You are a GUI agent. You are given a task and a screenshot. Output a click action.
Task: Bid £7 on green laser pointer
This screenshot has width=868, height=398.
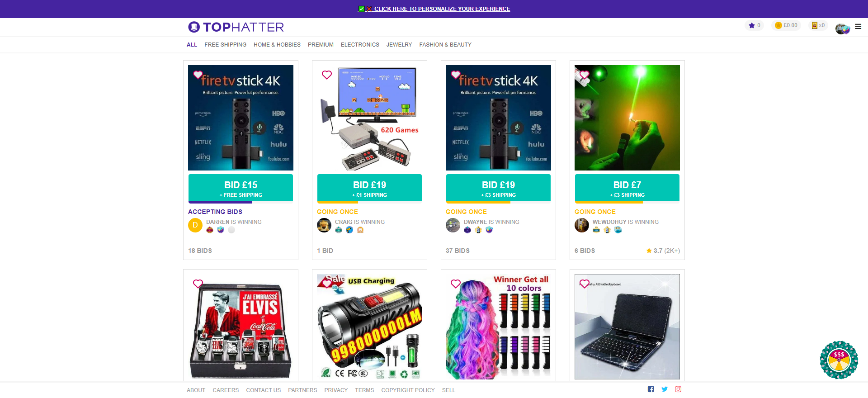click(627, 188)
